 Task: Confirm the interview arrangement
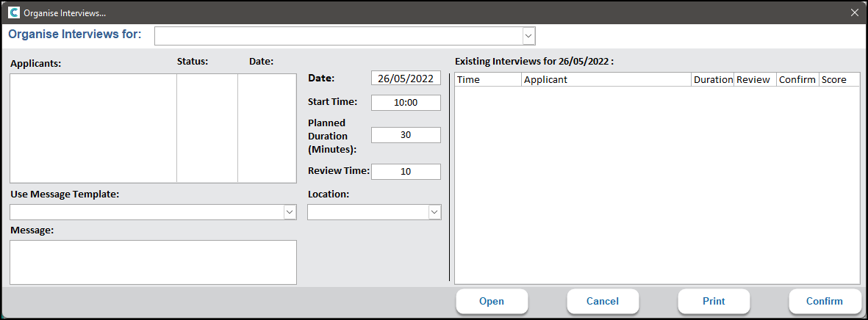click(824, 301)
